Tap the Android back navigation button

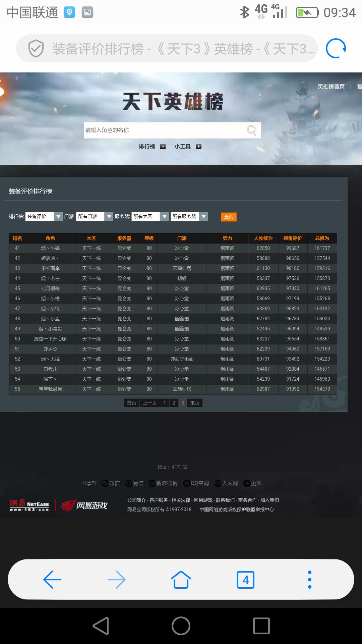pos(101,626)
